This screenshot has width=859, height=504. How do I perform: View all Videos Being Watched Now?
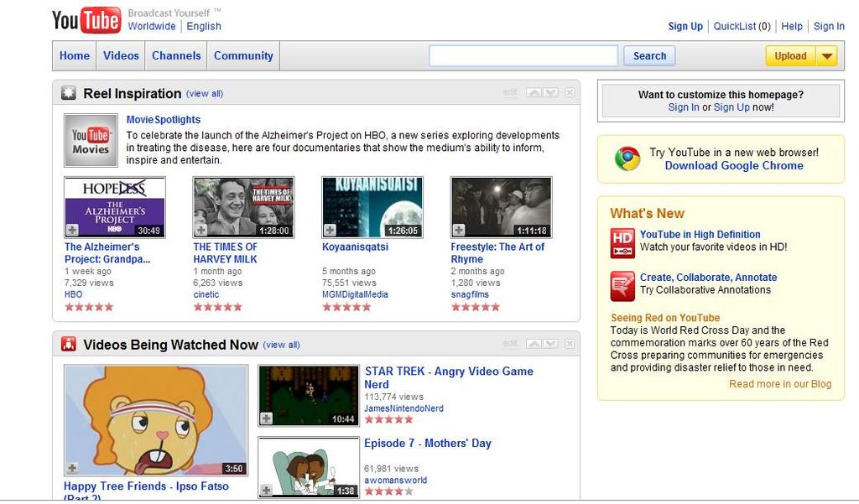click(x=281, y=345)
